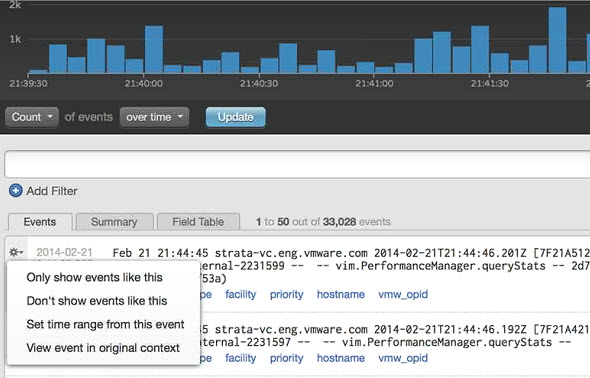Click facility field in second event

tap(240, 358)
